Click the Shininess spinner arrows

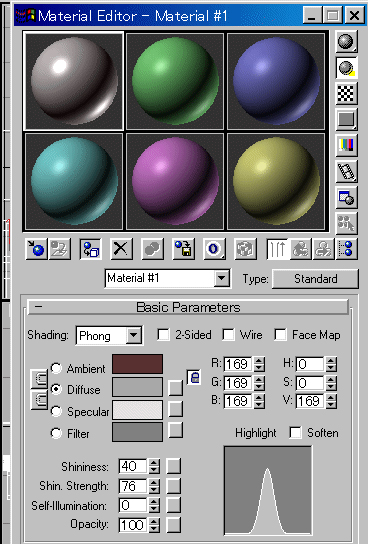pyautogui.click(x=154, y=466)
